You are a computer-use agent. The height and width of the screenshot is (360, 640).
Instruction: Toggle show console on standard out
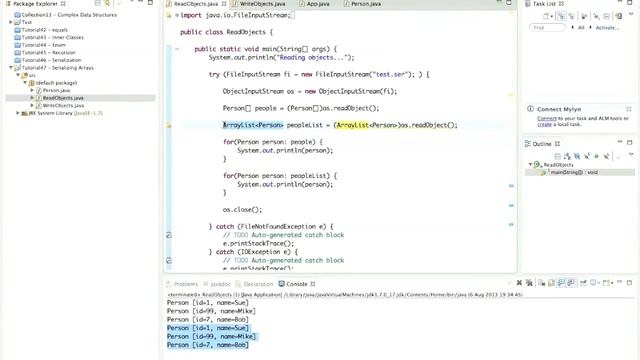[562, 282]
